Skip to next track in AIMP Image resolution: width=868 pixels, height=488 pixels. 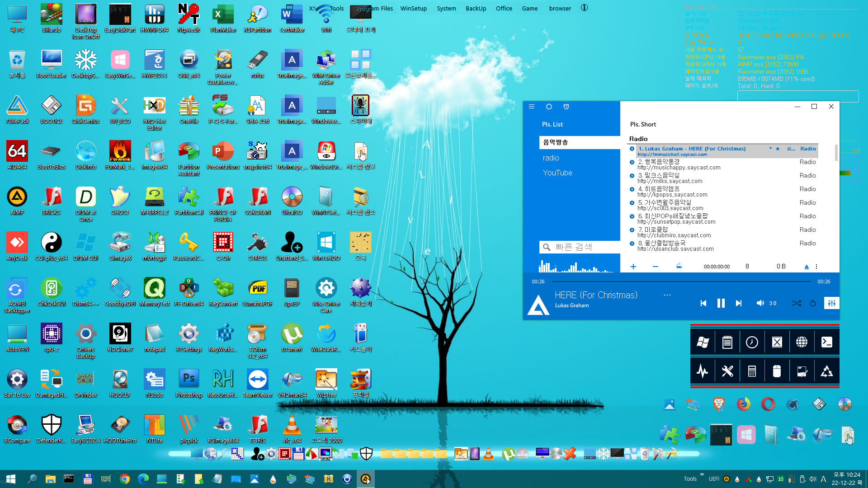(x=739, y=303)
